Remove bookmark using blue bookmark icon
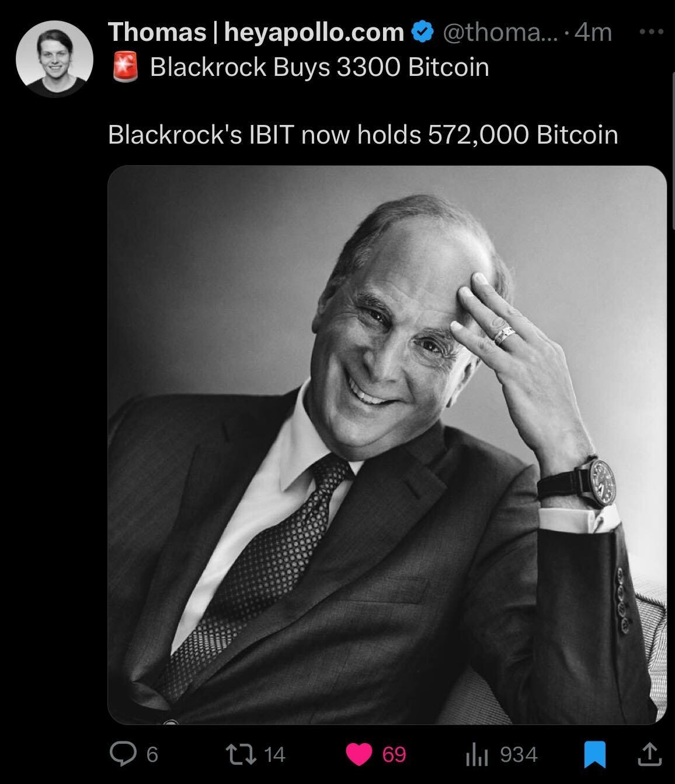Viewport: 675px width, 784px height. point(594,755)
